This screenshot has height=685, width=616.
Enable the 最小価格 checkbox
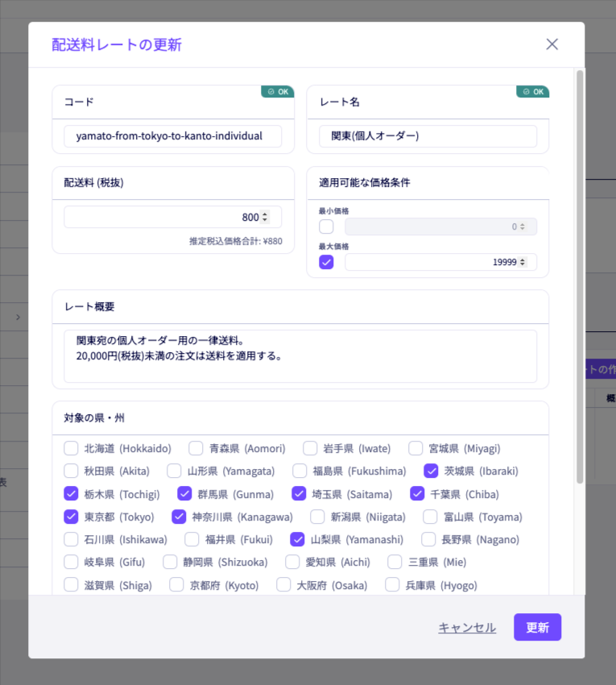[326, 226]
